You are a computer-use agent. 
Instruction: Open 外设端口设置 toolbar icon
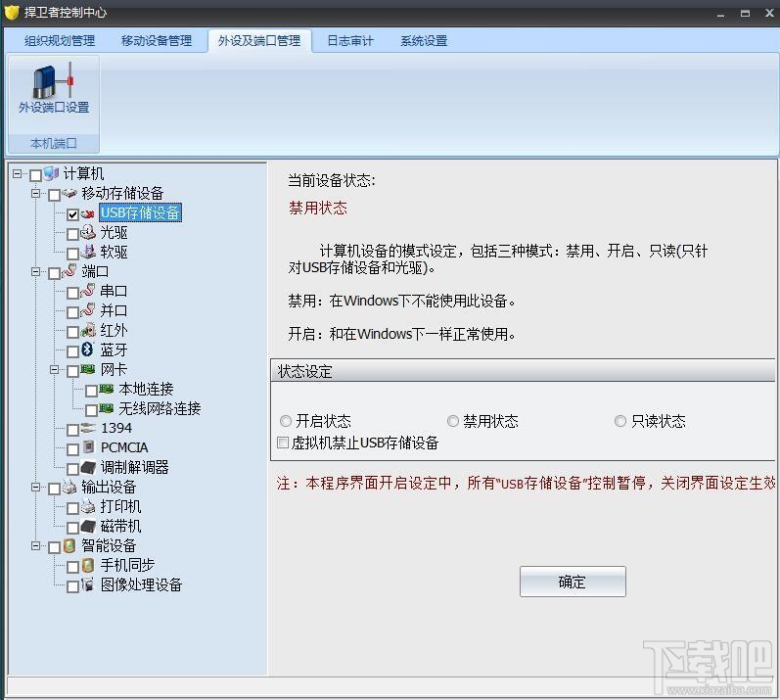pyautogui.click(x=53, y=88)
